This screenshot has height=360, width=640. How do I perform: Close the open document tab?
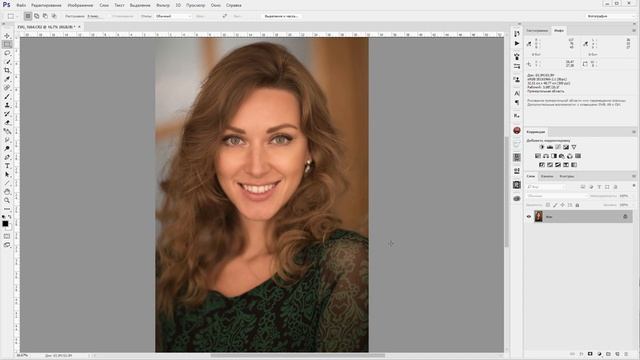tap(79, 27)
